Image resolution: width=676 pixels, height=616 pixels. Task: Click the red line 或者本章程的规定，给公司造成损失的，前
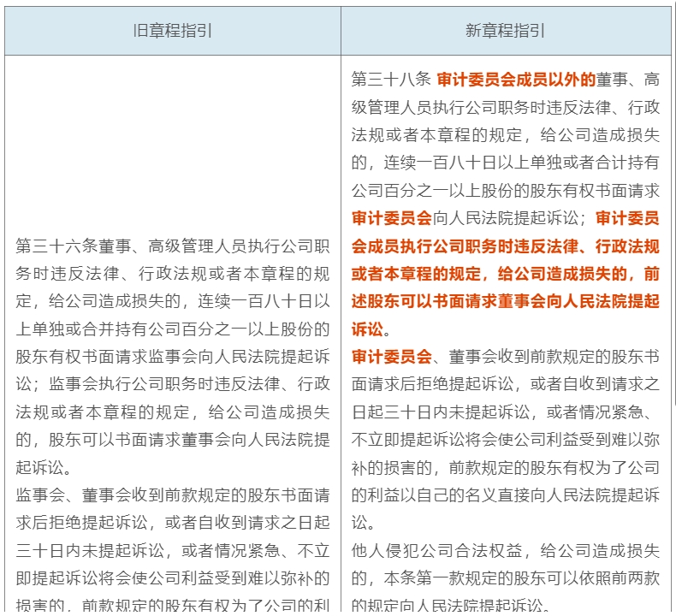(x=505, y=274)
